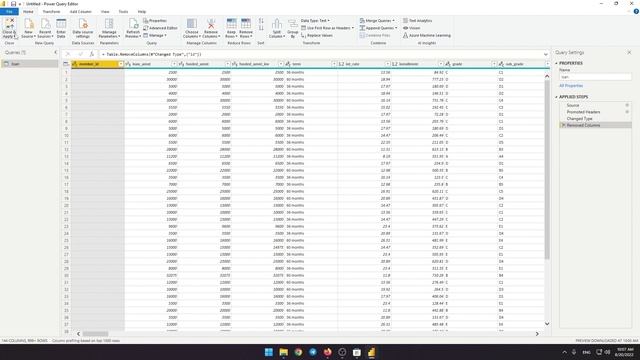Click the fx formula icon
640x360 pixels.
92,54
